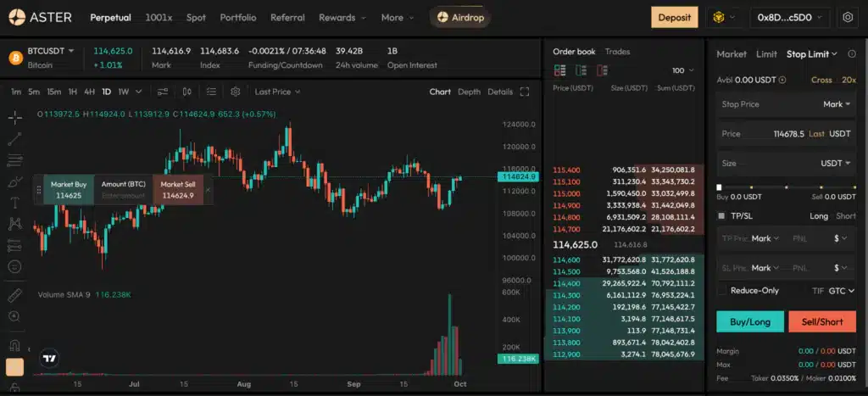Screen dimensions: 868x396
Task: Show asks-only order book view
Action: [x=603, y=71]
